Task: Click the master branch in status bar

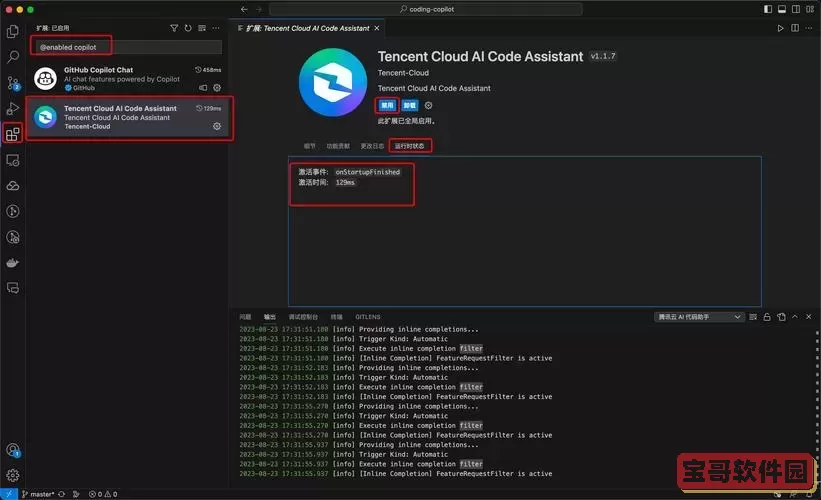Action: pyautogui.click(x=38, y=494)
